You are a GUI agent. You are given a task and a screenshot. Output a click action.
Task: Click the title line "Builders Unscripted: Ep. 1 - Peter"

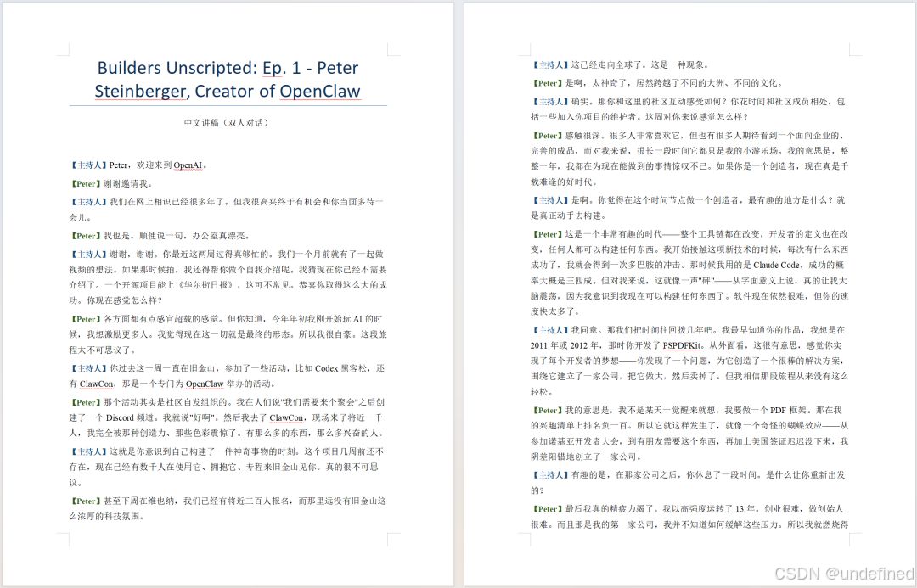pyautogui.click(x=228, y=69)
